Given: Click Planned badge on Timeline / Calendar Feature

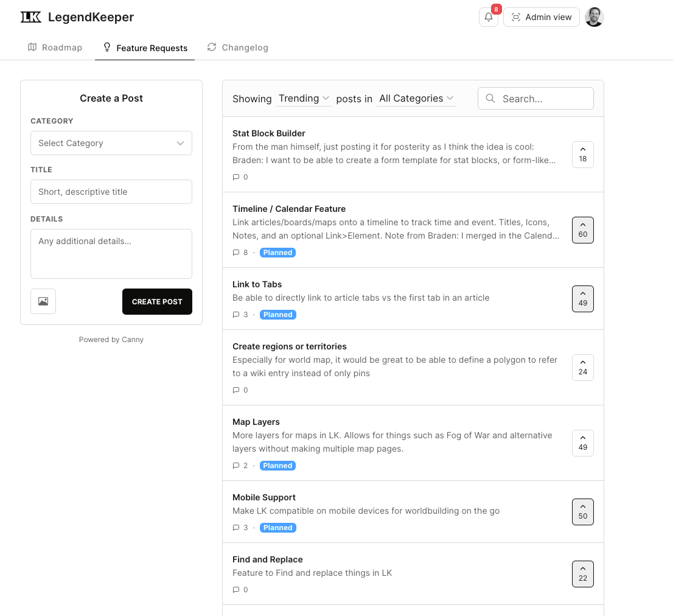Looking at the screenshot, I should coord(277,253).
